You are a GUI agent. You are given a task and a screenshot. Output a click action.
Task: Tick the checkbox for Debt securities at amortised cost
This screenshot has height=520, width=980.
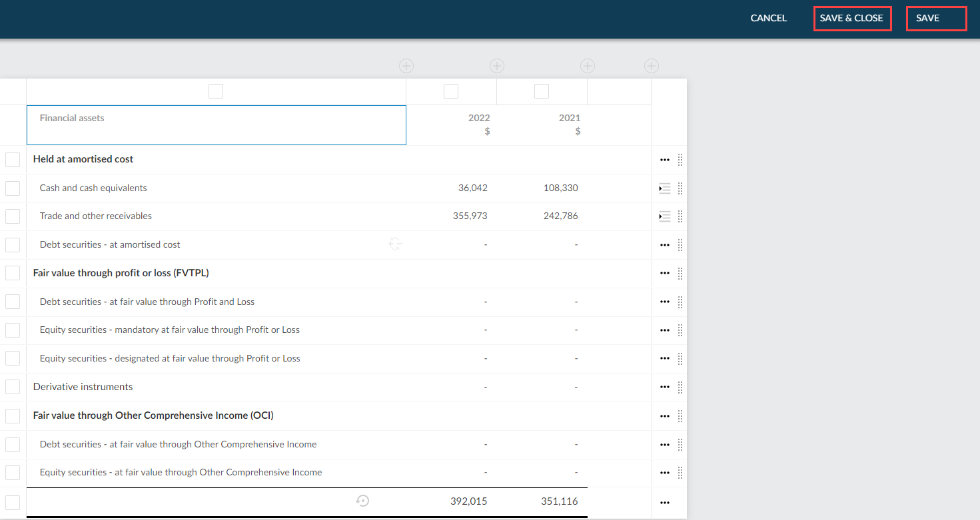(x=13, y=245)
